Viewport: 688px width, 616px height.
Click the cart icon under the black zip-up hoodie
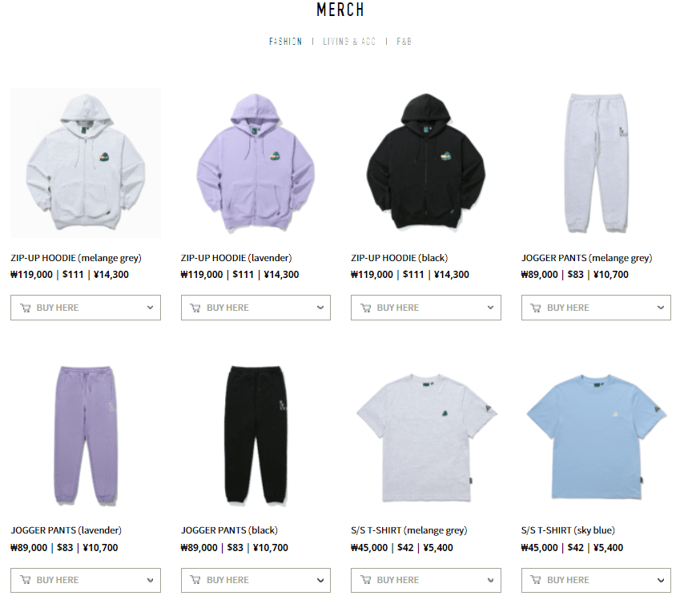coord(365,308)
